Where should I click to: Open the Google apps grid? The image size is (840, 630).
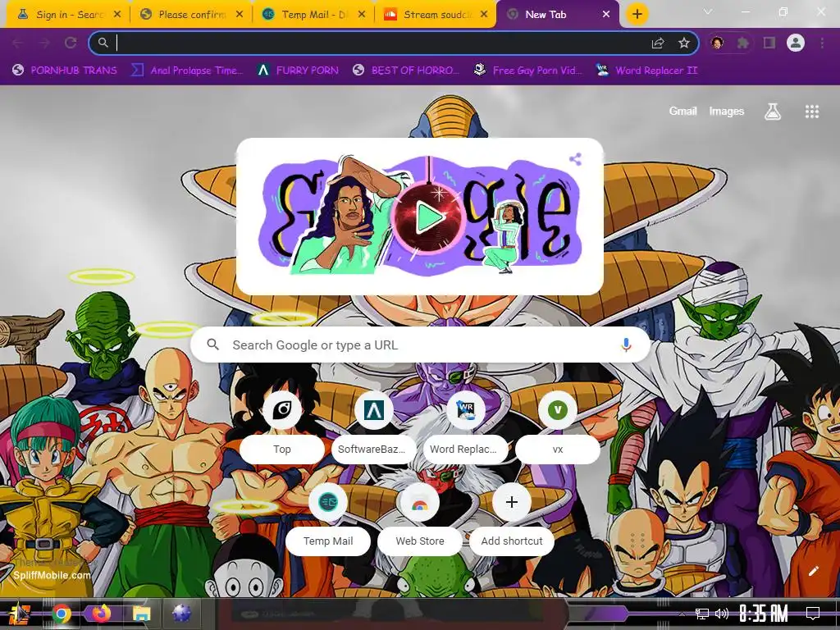pyautogui.click(x=811, y=112)
